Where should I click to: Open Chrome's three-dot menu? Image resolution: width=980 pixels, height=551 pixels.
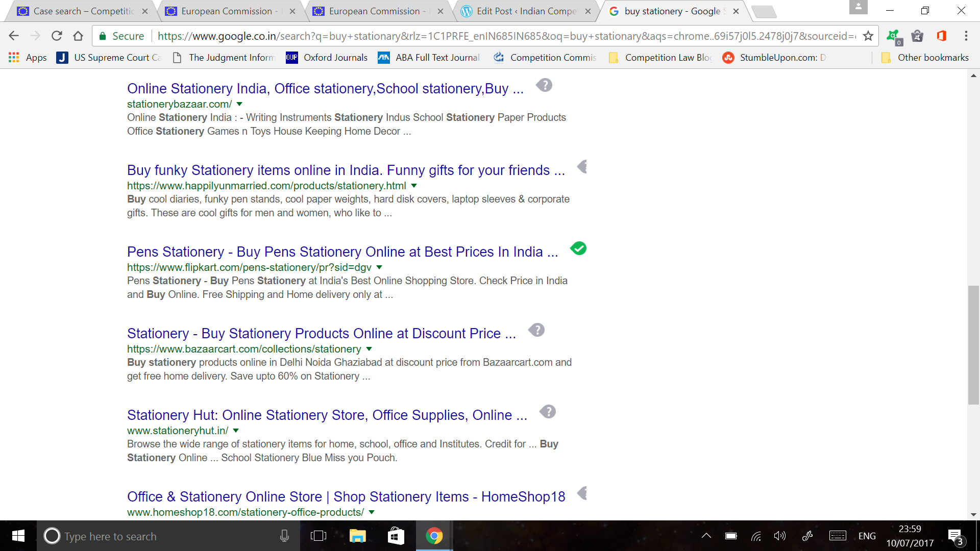[966, 36]
